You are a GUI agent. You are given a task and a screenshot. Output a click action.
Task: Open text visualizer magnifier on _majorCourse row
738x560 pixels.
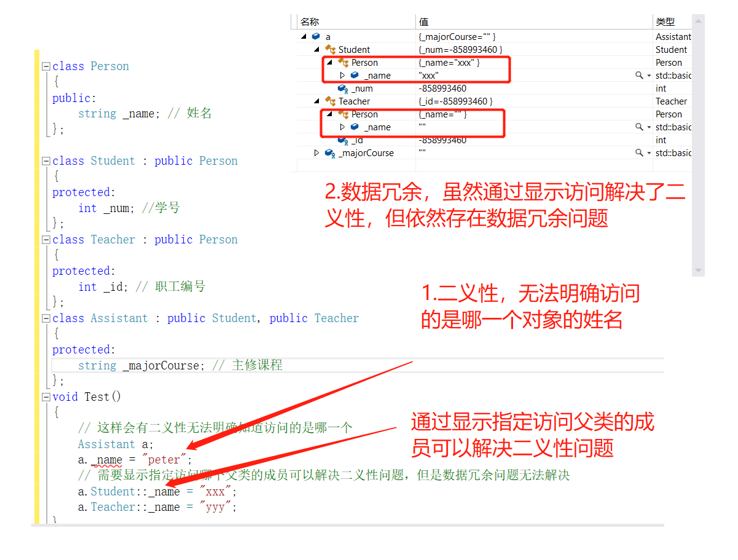[x=639, y=153]
